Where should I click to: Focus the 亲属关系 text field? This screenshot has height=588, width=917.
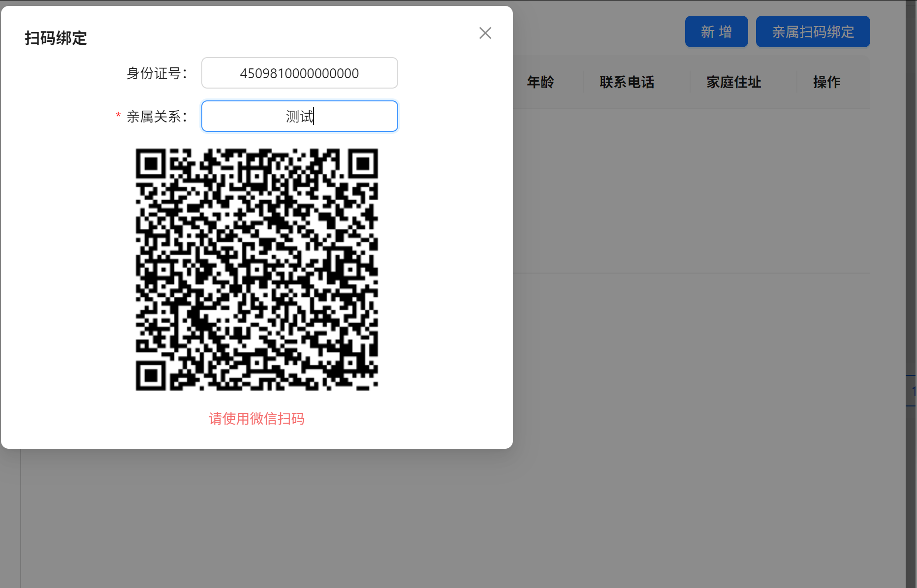pos(299,117)
